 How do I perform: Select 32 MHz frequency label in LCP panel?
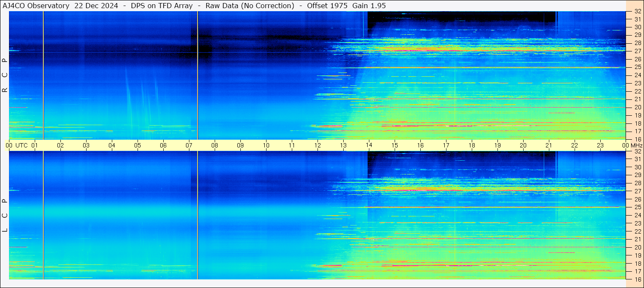[x=637, y=151]
